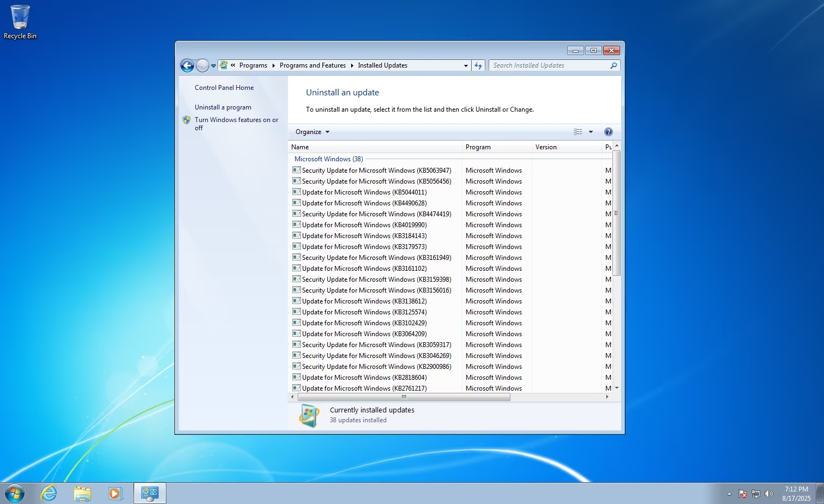Screen dimensions: 824x504
Task: Expand the breadcrumb arrow after Programs
Action: pos(273,65)
